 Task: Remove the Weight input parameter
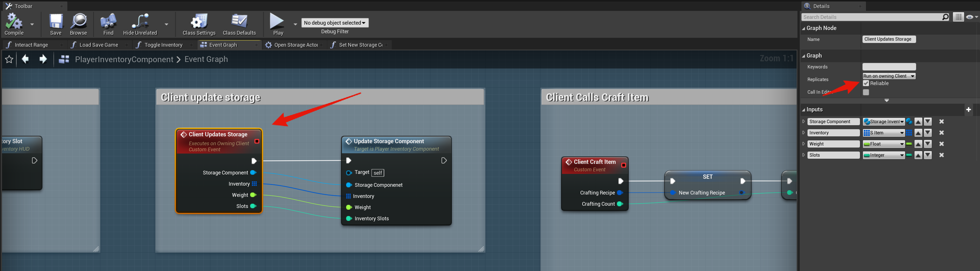[x=942, y=144]
